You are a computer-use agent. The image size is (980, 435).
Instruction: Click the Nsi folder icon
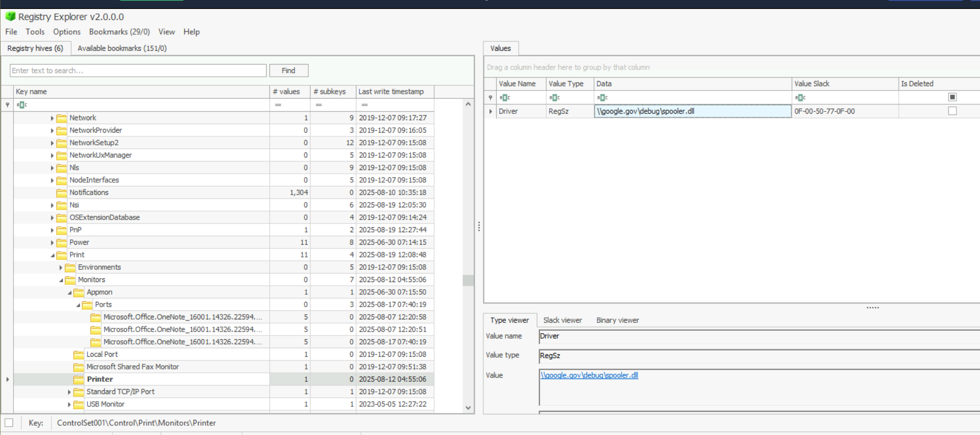62,205
